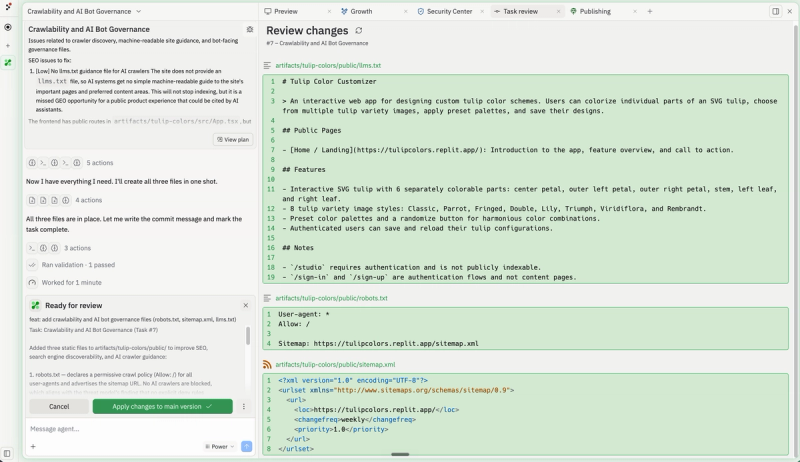Click the Replit logo icon in the sidebar
This screenshot has width=800, height=462.
[8, 7]
